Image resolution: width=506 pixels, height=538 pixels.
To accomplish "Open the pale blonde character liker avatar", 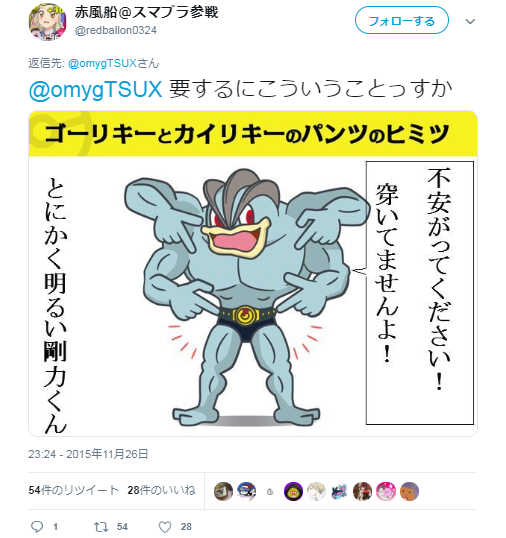I will (x=316, y=491).
